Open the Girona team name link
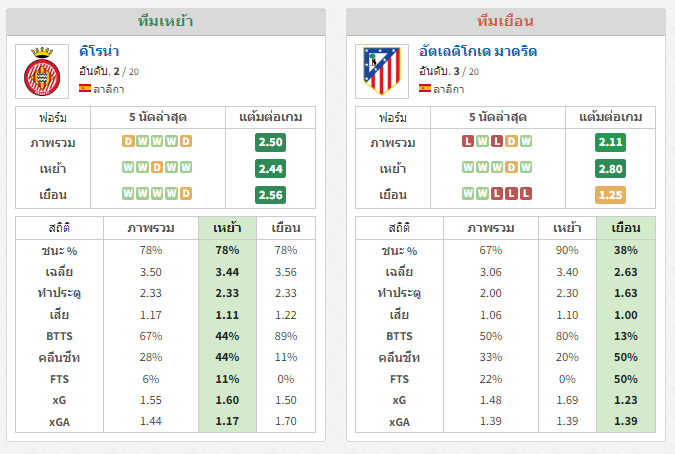The width and height of the screenshot is (675, 454). (x=99, y=51)
